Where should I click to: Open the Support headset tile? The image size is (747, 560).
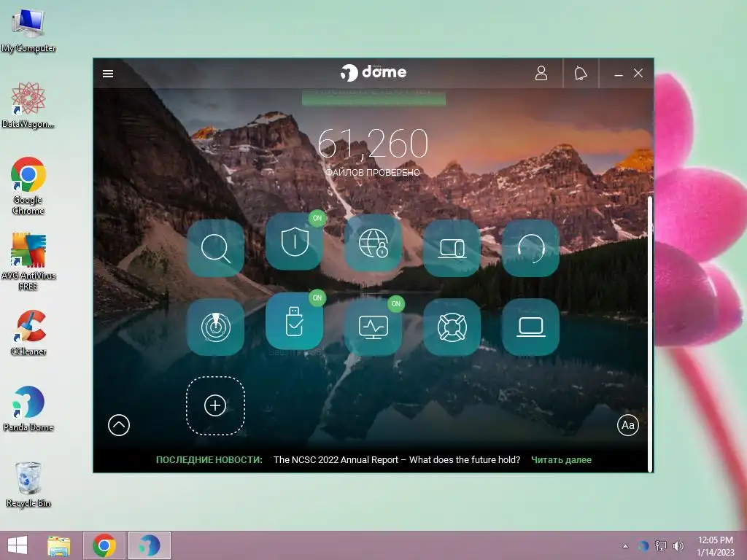click(531, 248)
